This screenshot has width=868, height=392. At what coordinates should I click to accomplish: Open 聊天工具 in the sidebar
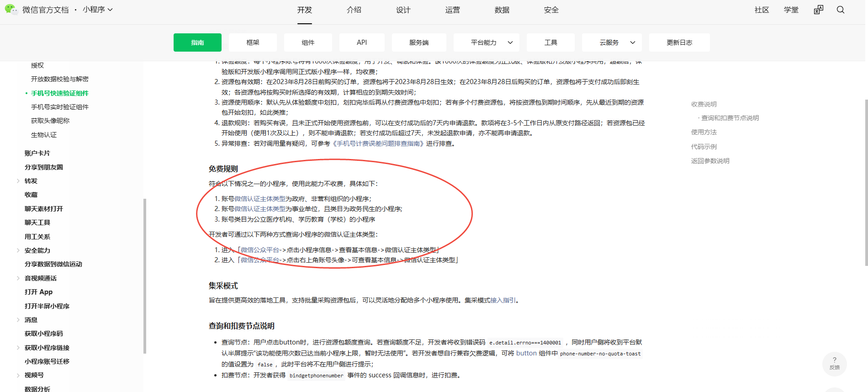[37, 222]
